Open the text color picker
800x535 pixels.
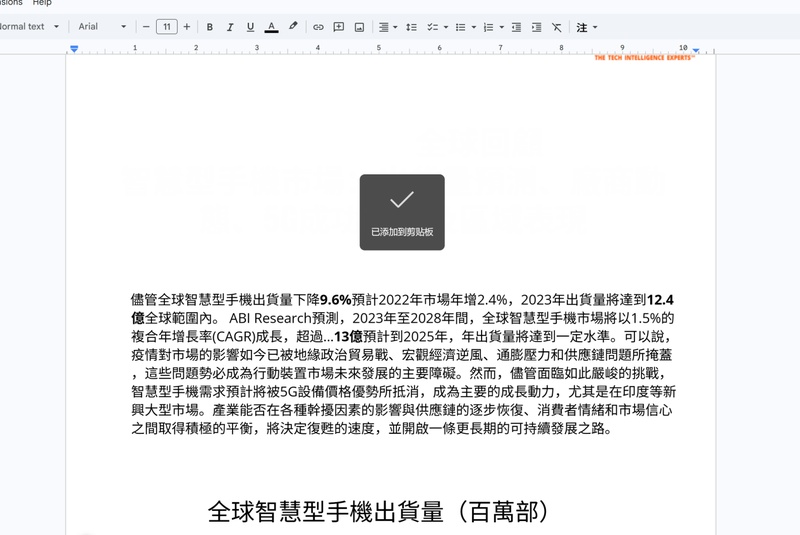coord(271,27)
